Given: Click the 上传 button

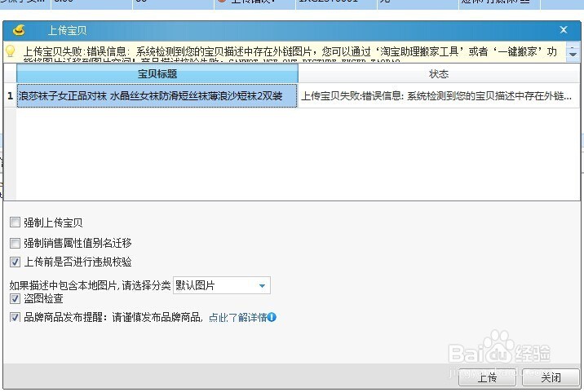Looking at the screenshot, I should (487, 377).
